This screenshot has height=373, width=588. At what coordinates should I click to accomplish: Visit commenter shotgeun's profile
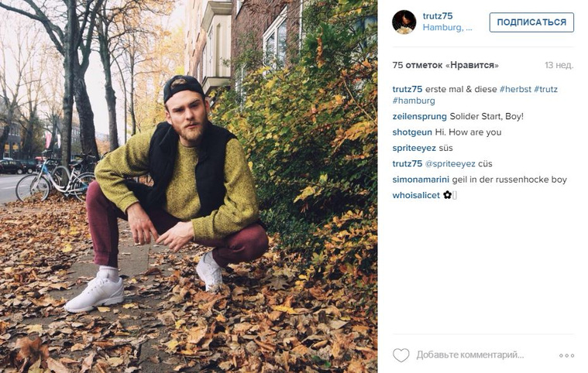point(412,132)
